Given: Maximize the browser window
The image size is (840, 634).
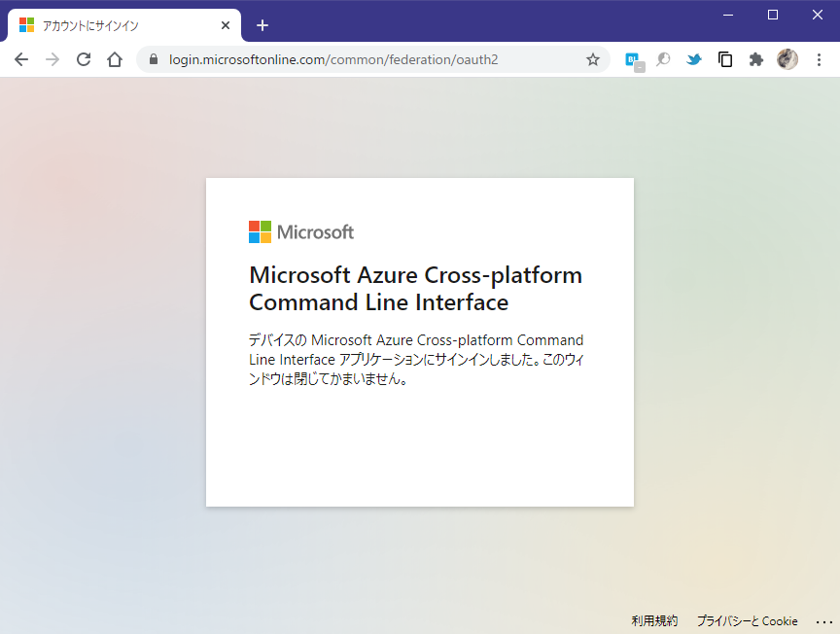Looking at the screenshot, I should tap(773, 15).
